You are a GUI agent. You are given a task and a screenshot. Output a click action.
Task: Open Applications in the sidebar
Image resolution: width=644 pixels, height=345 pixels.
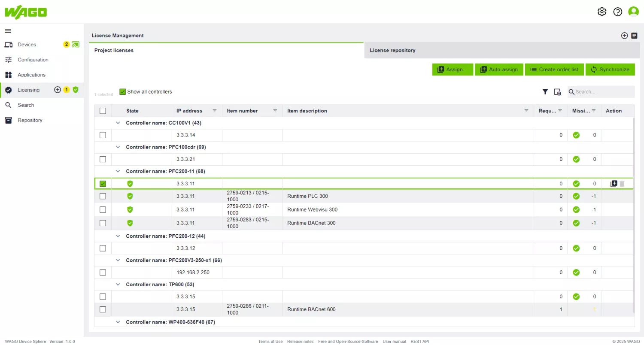[x=31, y=75]
